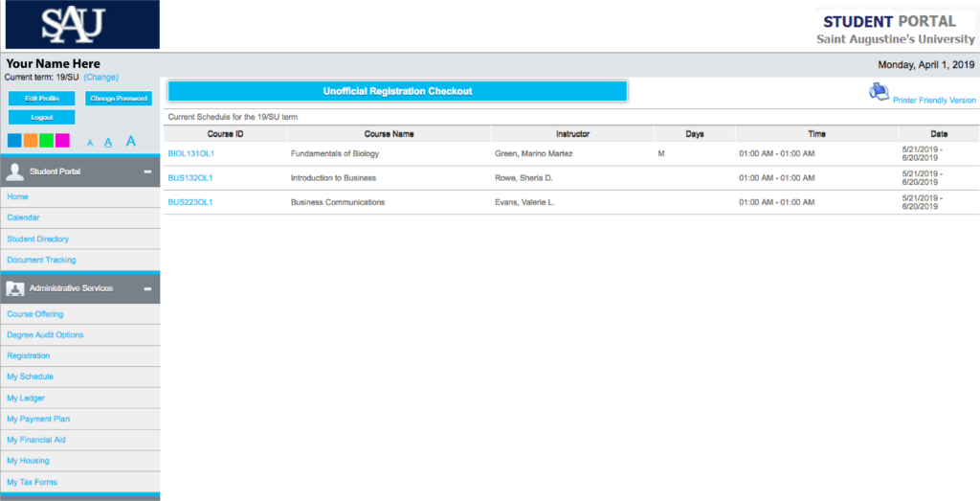This screenshot has height=501, width=980.
Task: Select the medium font size A
Action: click(108, 142)
